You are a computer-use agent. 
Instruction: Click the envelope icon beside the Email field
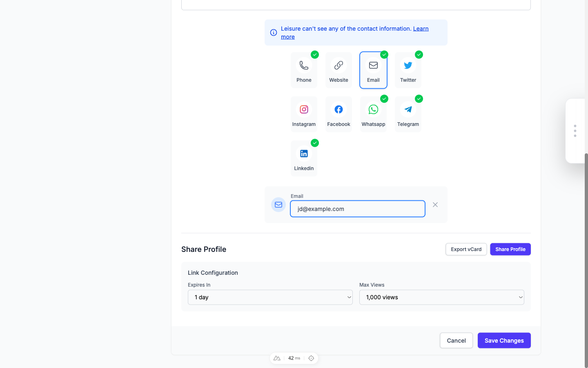(278, 205)
